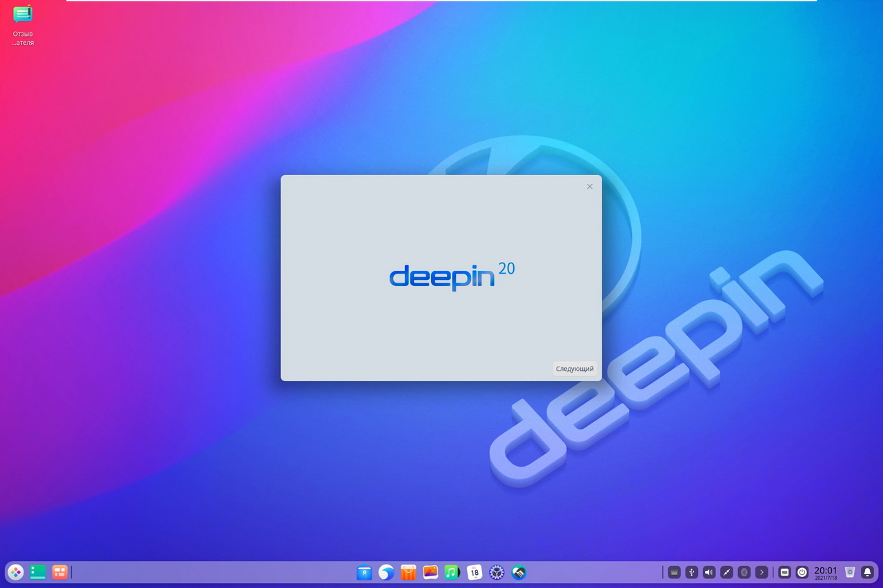Image resolution: width=883 pixels, height=588 pixels.
Task: Open the power shutdown menu
Action: [x=802, y=572]
